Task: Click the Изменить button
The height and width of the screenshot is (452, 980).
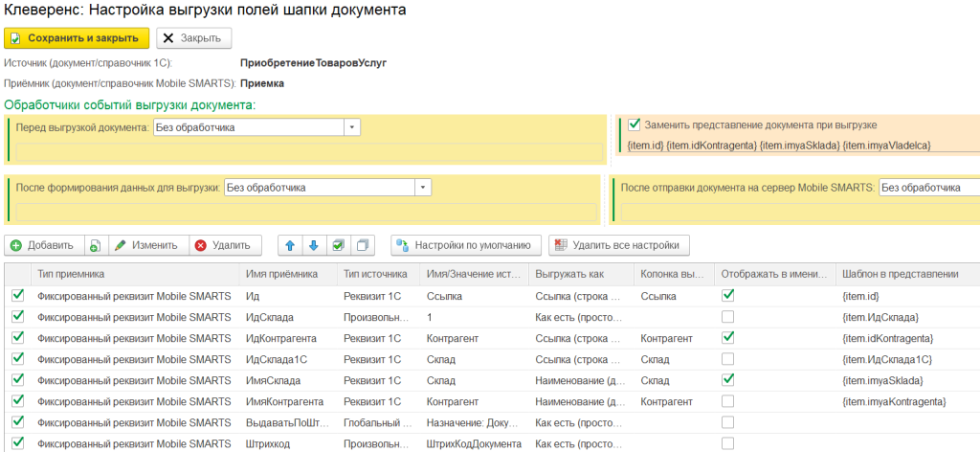Action: (x=148, y=246)
